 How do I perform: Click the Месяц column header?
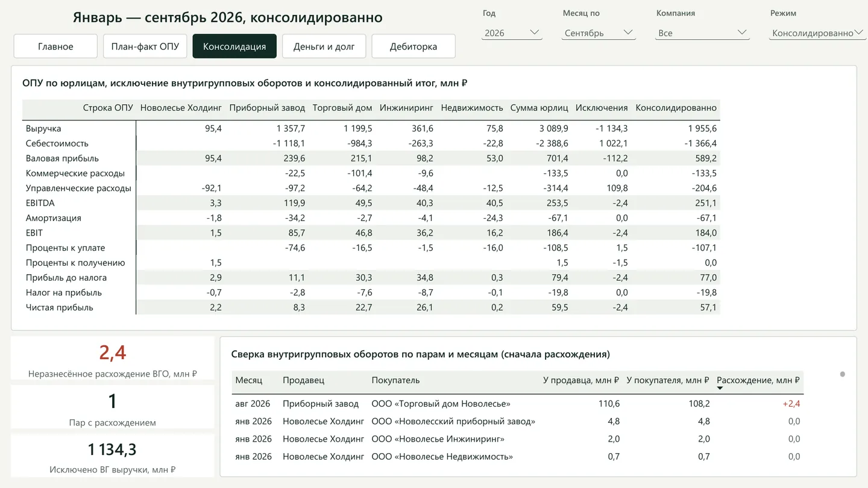pyautogui.click(x=248, y=380)
